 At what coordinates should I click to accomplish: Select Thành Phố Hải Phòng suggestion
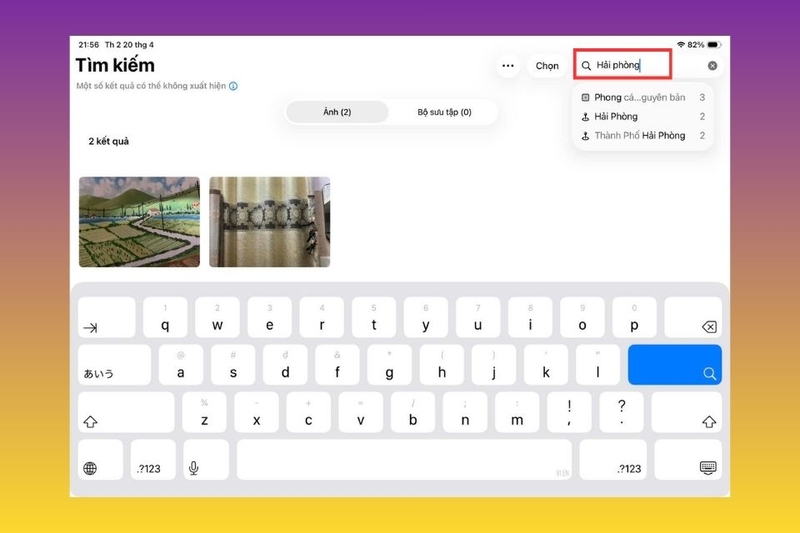pyautogui.click(x=643, y=136)
